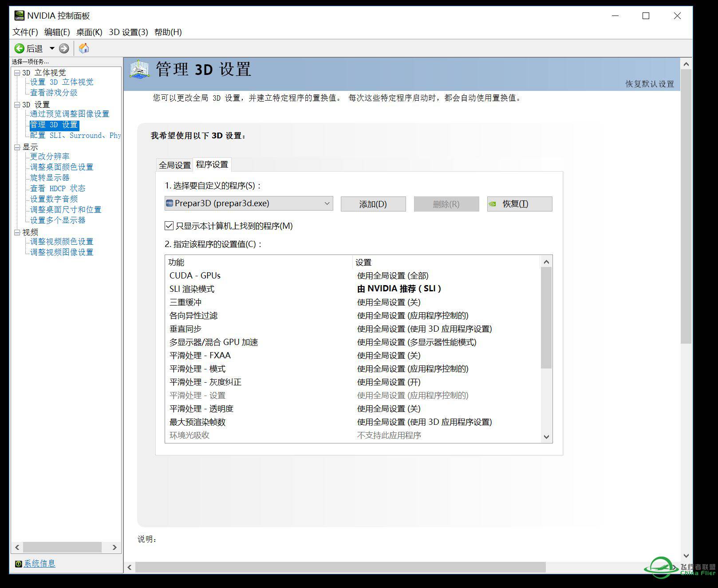Select 查看 HDCP 状态 in tree
This screenshot has height=588, width=718.
[x=58, y=188]
